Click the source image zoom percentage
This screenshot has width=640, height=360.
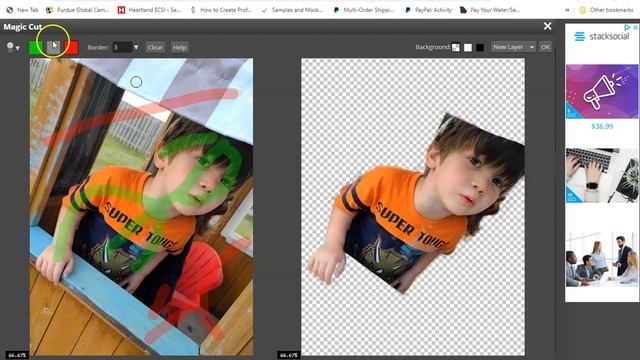pos(17,355)
